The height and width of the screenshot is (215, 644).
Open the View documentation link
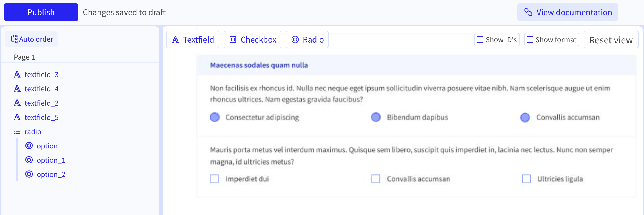pos(568,12)
